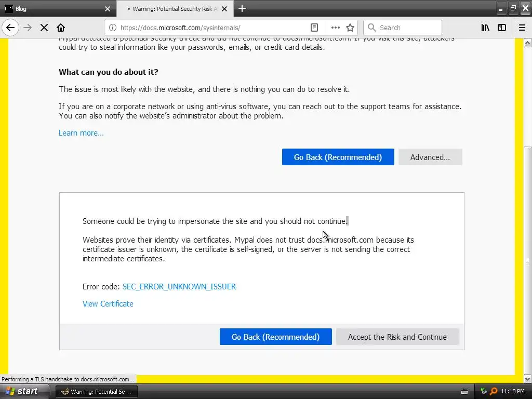Open a new tab with plus button
Screen dimensions: 532x399
[x=242, y=8]
